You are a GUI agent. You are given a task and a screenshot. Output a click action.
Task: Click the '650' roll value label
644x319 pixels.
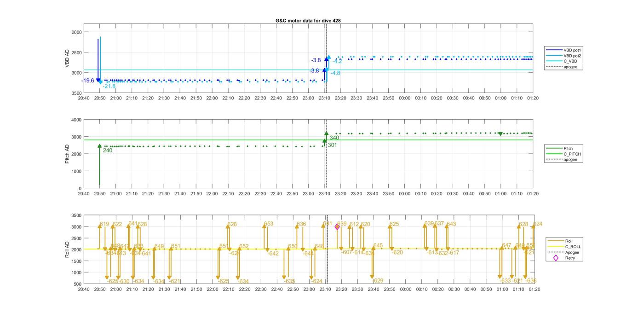coord(293,246)
